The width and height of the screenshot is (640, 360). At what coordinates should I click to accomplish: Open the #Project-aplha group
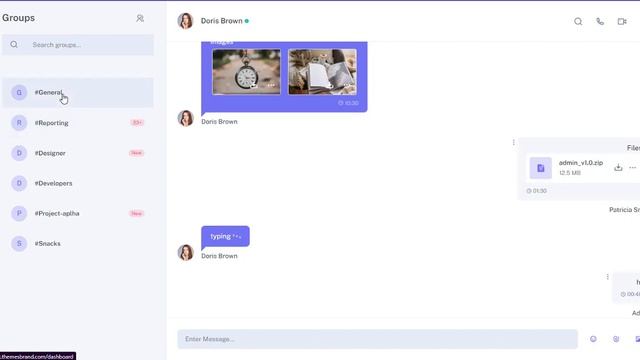78,213
